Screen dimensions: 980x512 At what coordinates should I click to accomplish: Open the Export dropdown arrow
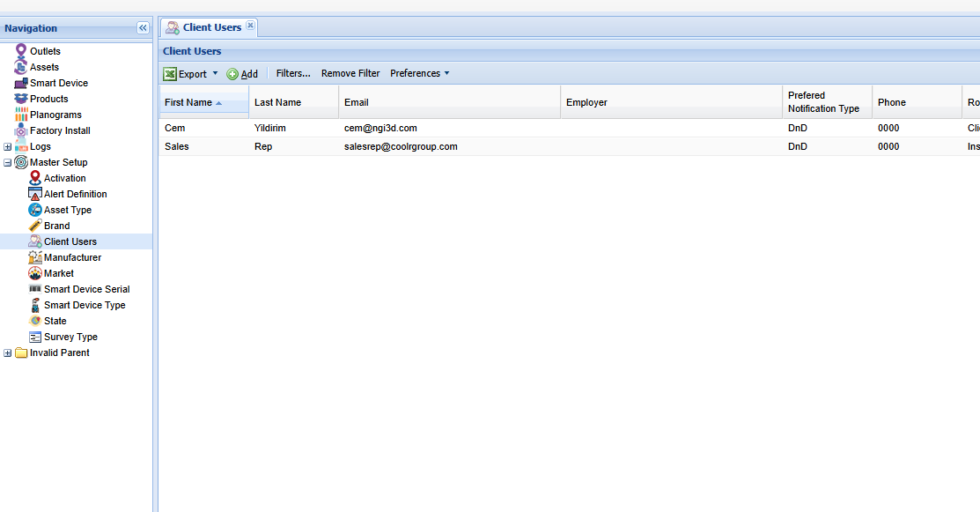click(215, 73)
